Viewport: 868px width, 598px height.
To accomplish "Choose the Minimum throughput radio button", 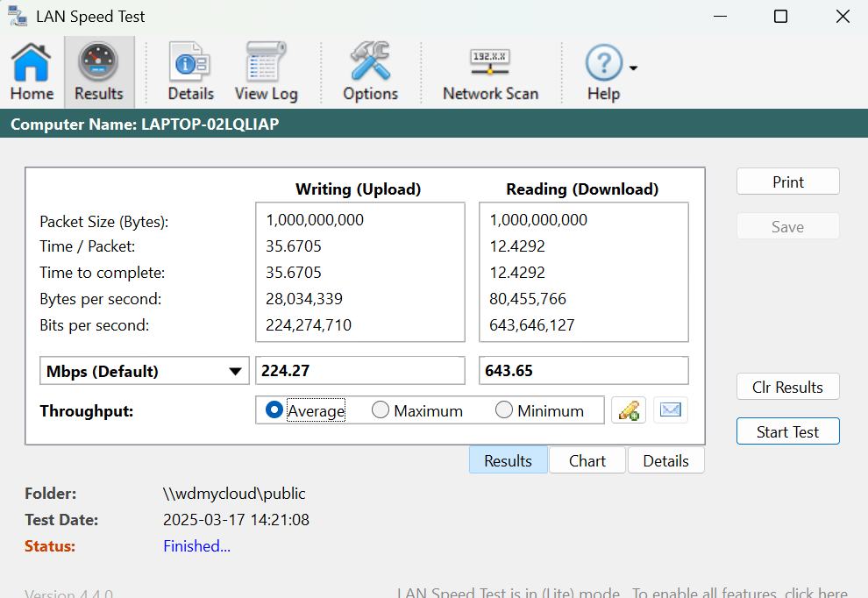I will [504, 410].
